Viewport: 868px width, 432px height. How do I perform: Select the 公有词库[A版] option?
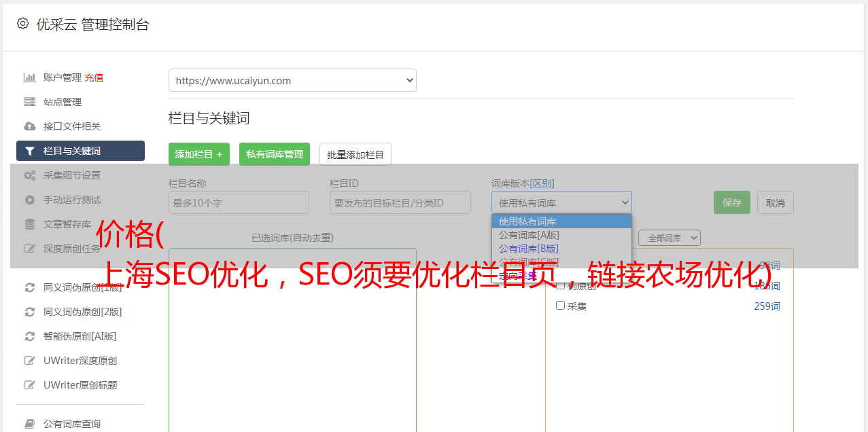click(x=561, y=235)
